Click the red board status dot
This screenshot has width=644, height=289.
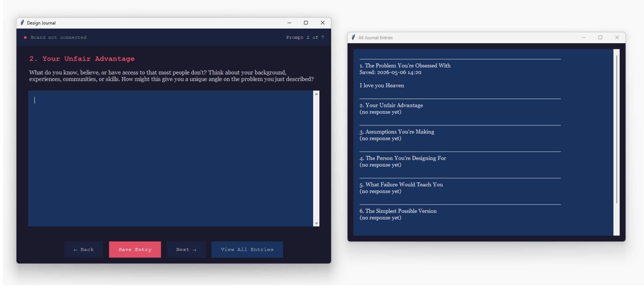point(25,38)
